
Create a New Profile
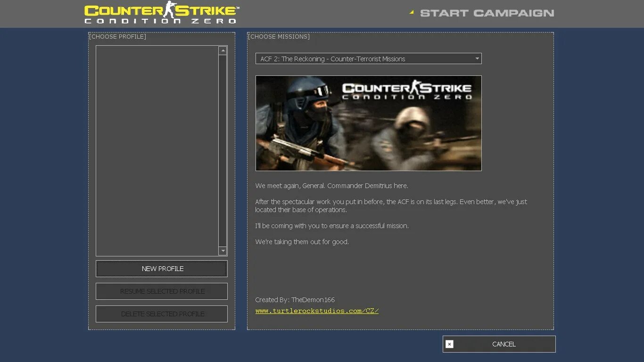(162, 269)
